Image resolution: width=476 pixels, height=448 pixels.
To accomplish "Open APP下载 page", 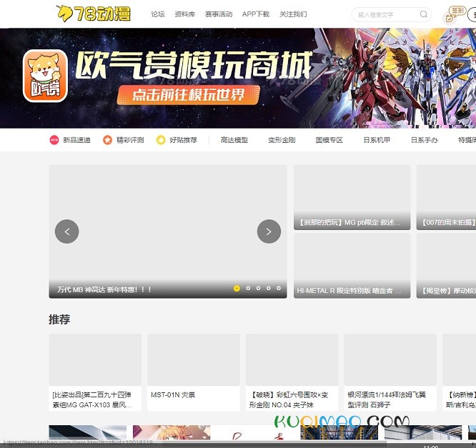I will pos(256,14).
